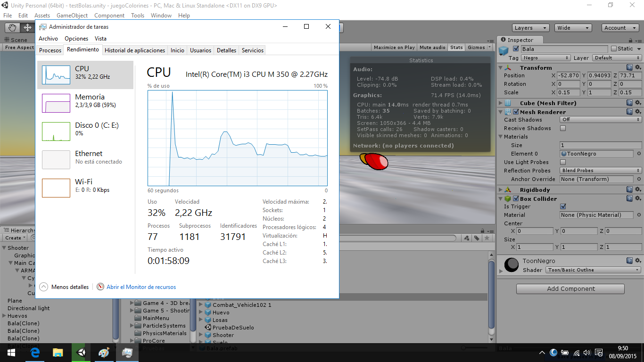Screen dimensions: 644x362
Task: Open Reflection Probes dropdown
Action: (x=601, y=171)
